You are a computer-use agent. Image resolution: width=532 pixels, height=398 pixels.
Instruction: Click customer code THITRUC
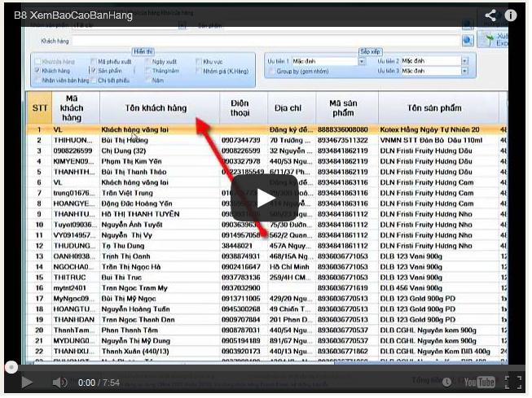click(x=70, y=278)
